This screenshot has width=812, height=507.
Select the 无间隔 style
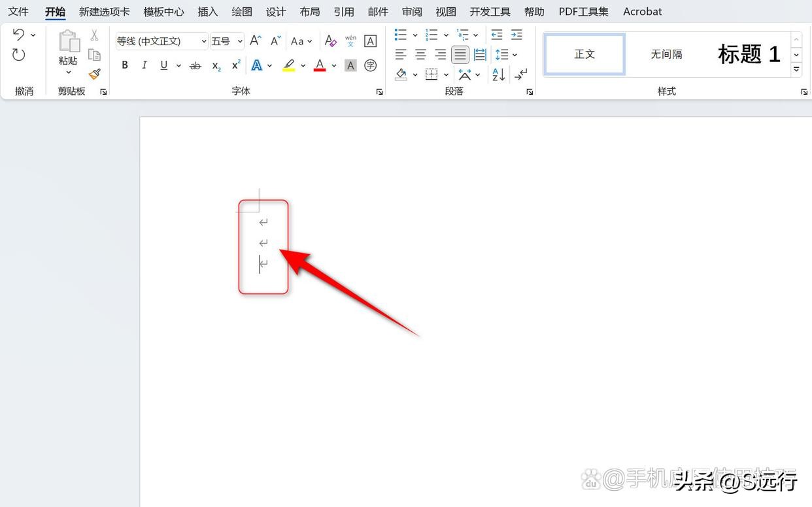click(x=666, y=54)
